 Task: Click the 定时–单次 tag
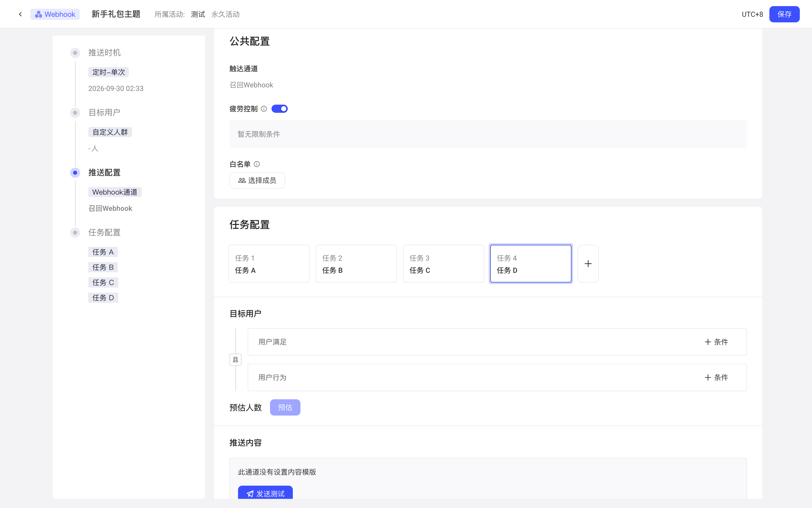108,72
